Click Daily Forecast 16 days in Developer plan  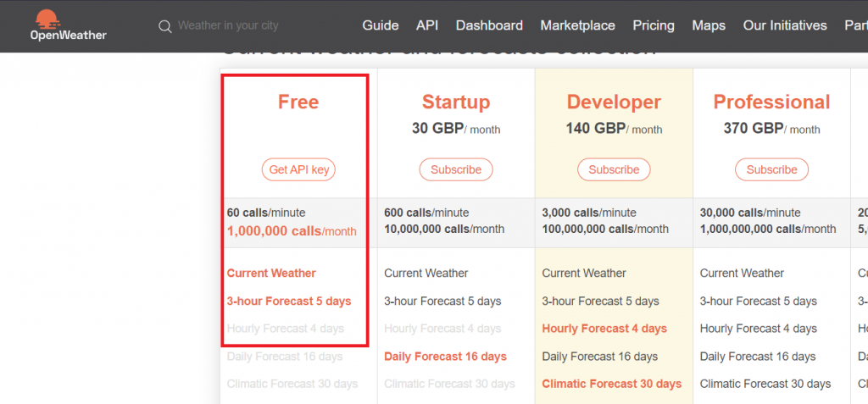coord(600,357)
